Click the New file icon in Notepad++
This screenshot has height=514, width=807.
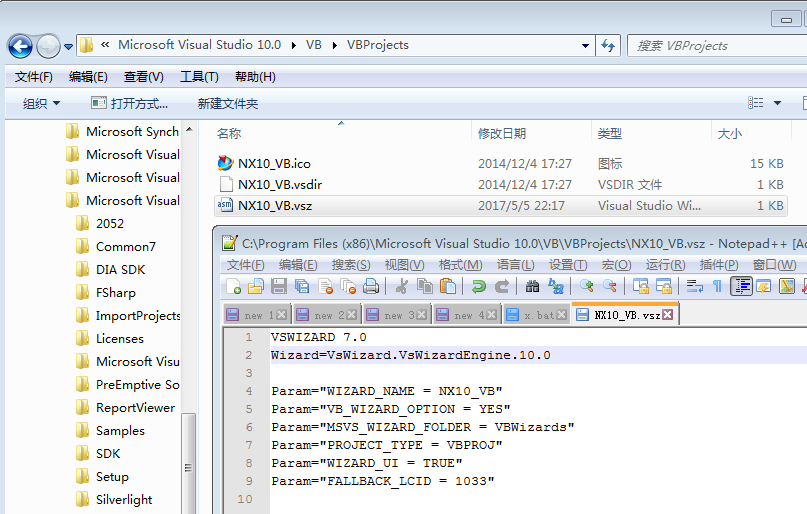point(234,286)
